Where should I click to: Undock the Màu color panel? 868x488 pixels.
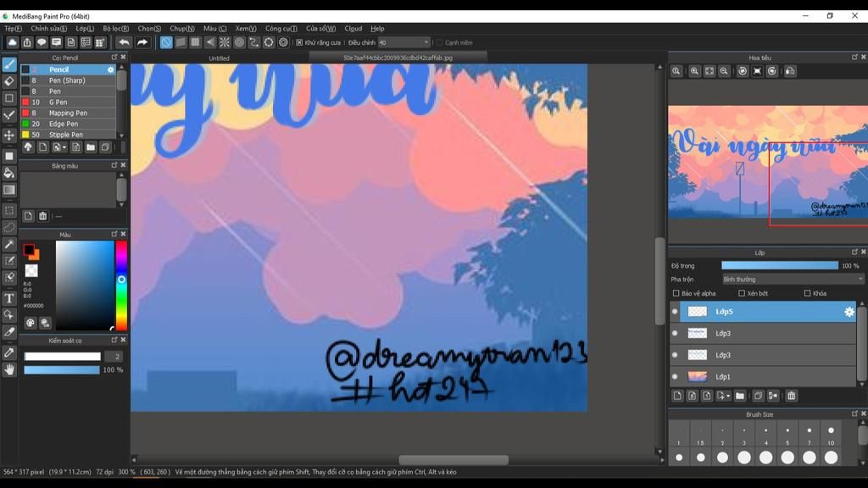coord(114,234)
